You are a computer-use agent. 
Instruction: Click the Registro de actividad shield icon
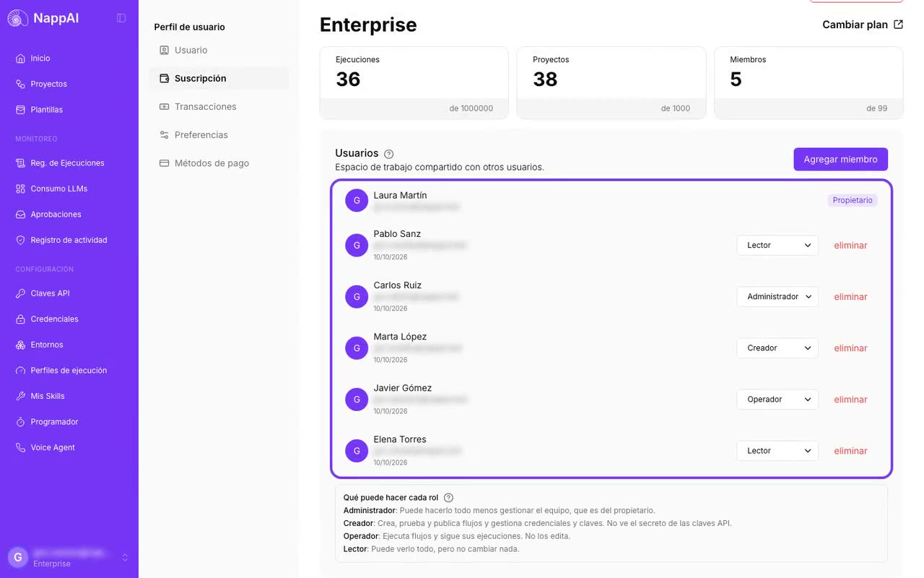coord(20,240)
